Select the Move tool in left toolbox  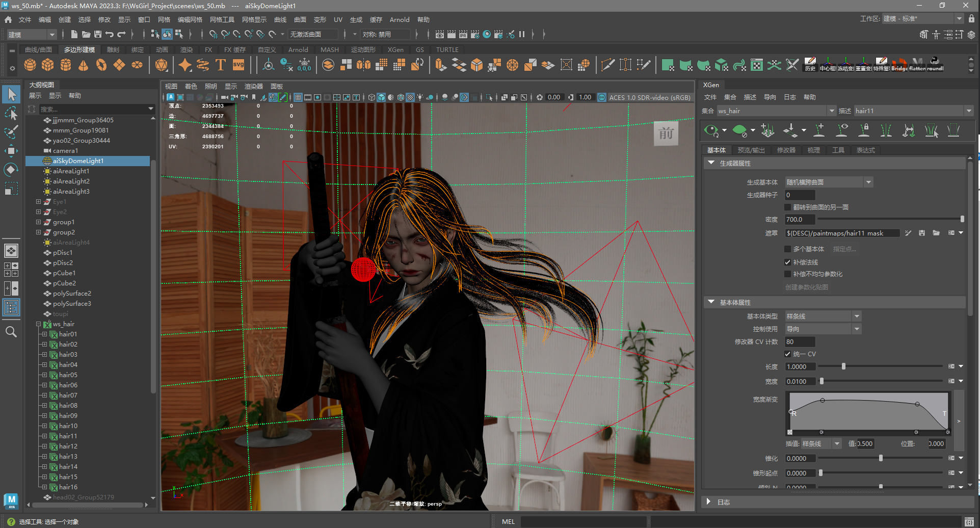11,151
